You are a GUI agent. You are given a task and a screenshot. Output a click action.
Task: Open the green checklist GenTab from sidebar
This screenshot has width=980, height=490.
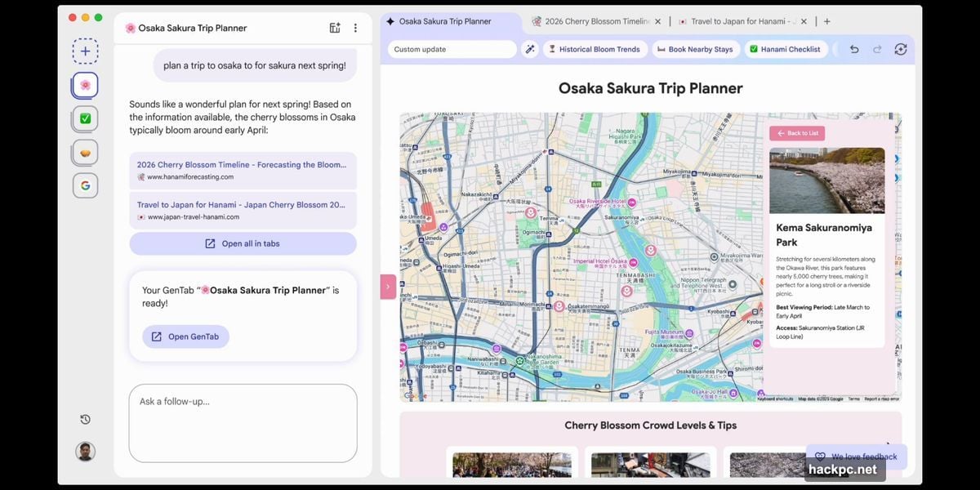pyautogui.click(x=85, y=118)
